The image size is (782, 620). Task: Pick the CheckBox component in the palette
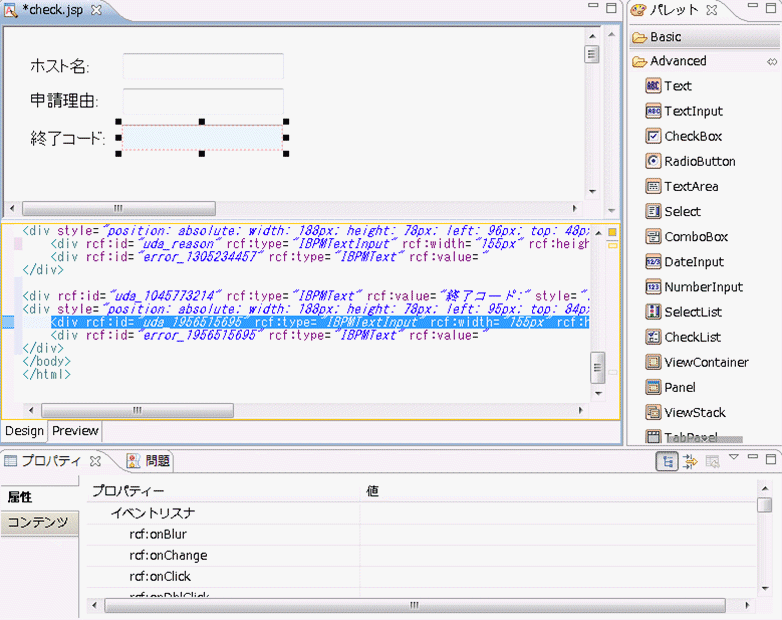tap(692, 136)
